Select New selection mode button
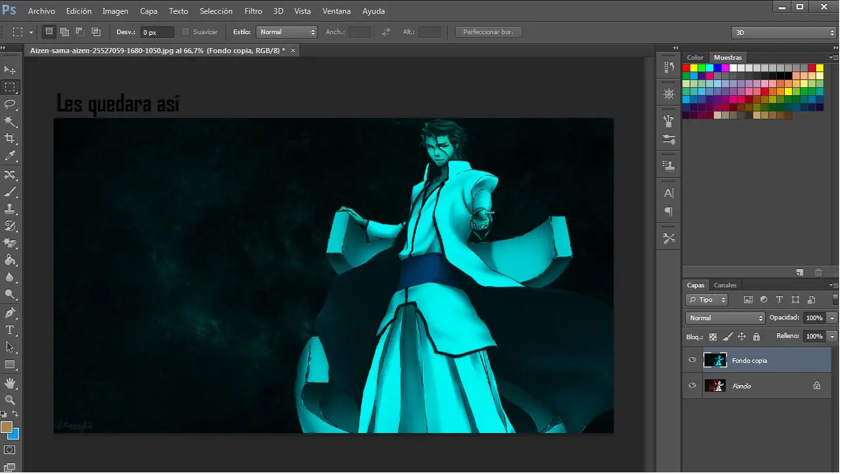The image size is (868, 475). (x=49, y=31)
